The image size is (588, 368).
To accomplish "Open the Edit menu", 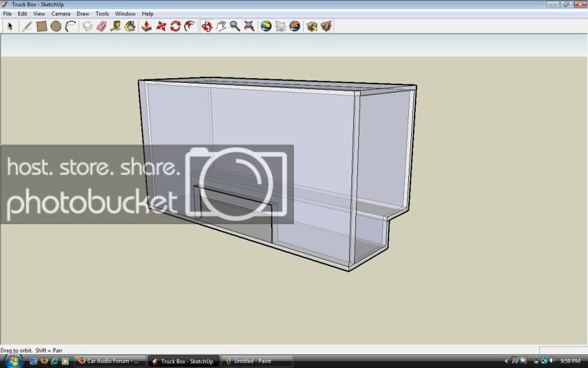I will click(x=22, y=14).
